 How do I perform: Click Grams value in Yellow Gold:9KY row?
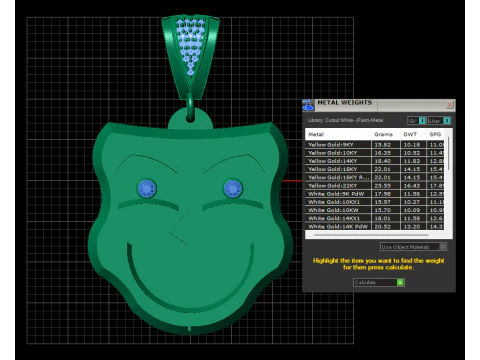pos(383,145)
